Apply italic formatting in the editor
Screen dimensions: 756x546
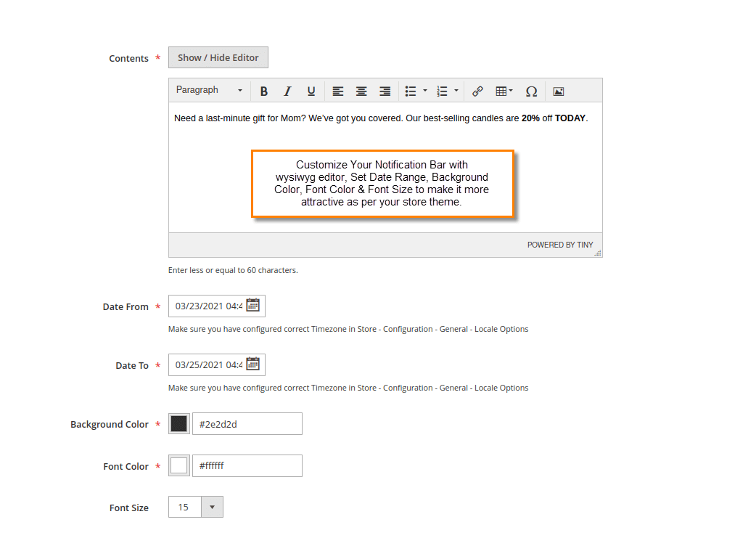[x=287, y=90]
